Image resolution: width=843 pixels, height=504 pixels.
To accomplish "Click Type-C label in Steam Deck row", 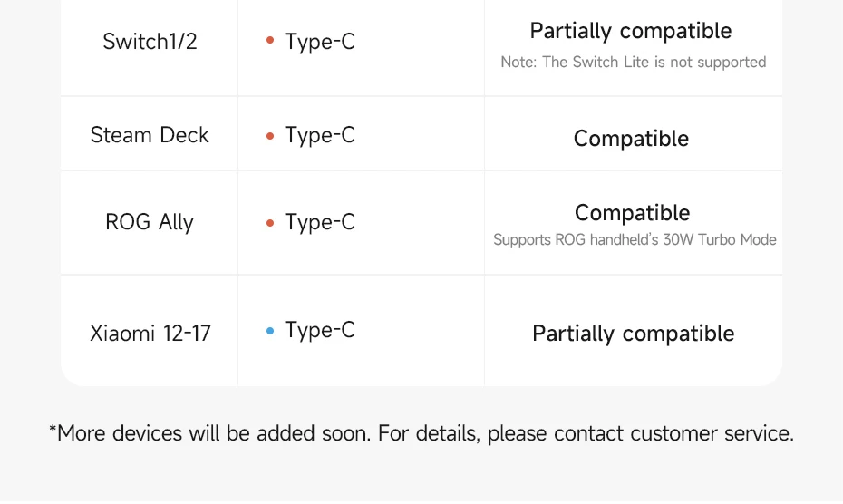I will point(320,136).
